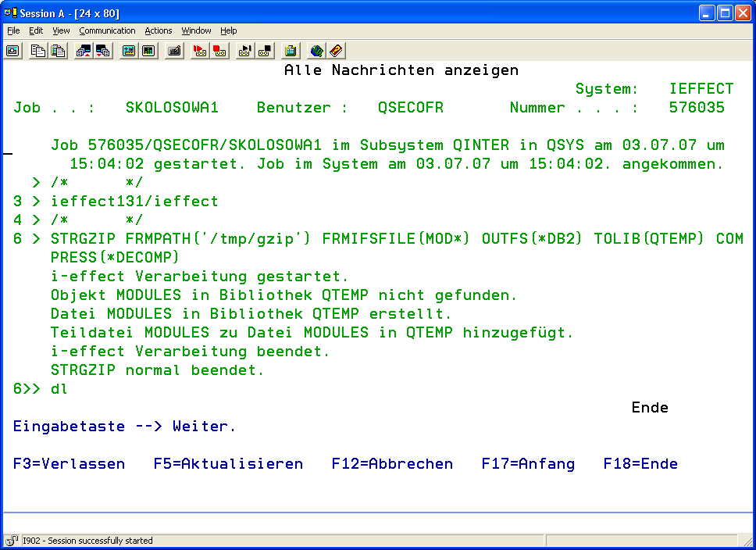Click the Print Screen toolbar icon

pos(12,51)
